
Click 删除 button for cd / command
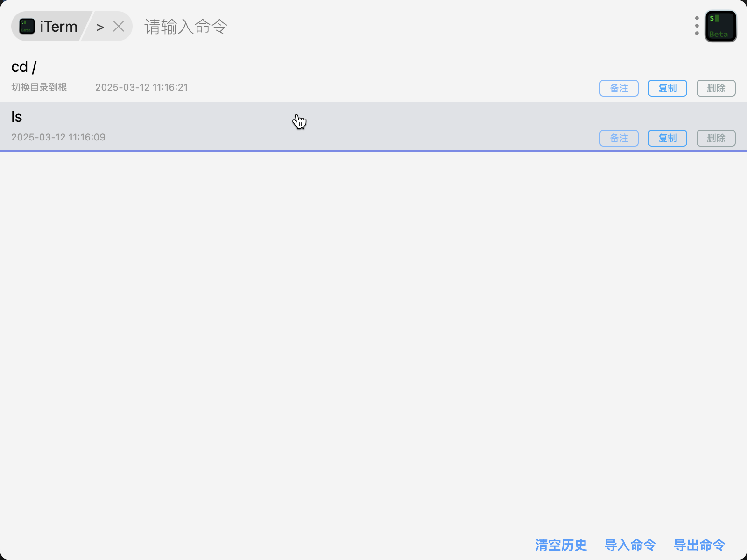716,88
